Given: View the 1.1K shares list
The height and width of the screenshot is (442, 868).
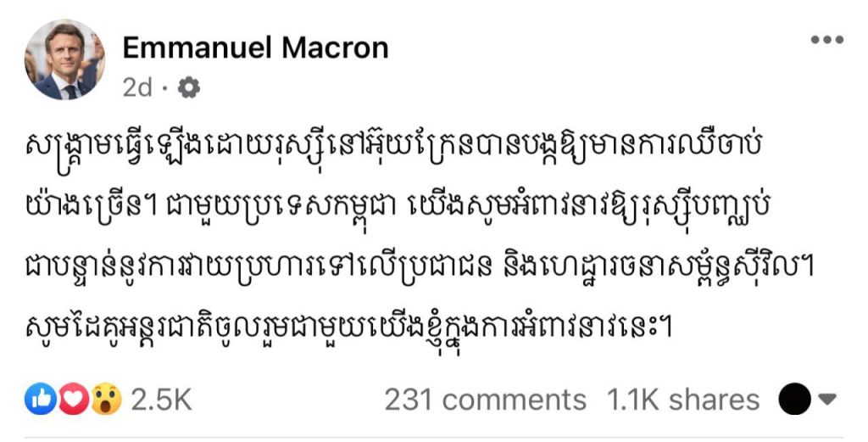Looking at the screenshot, I should pos(683,399).
